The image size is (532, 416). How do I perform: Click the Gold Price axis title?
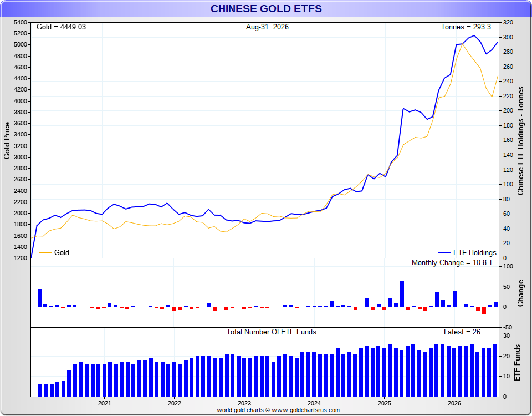(7, 140)
